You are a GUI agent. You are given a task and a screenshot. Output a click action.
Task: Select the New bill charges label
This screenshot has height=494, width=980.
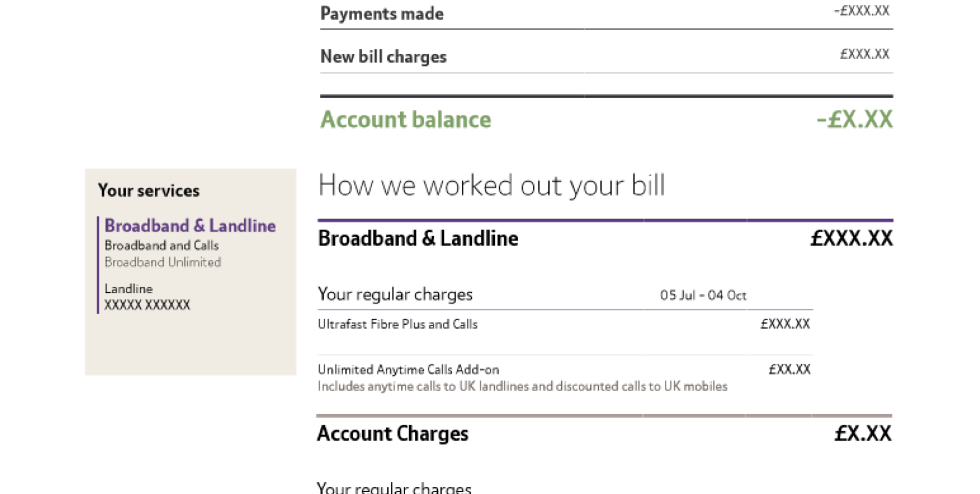point(383,56)
